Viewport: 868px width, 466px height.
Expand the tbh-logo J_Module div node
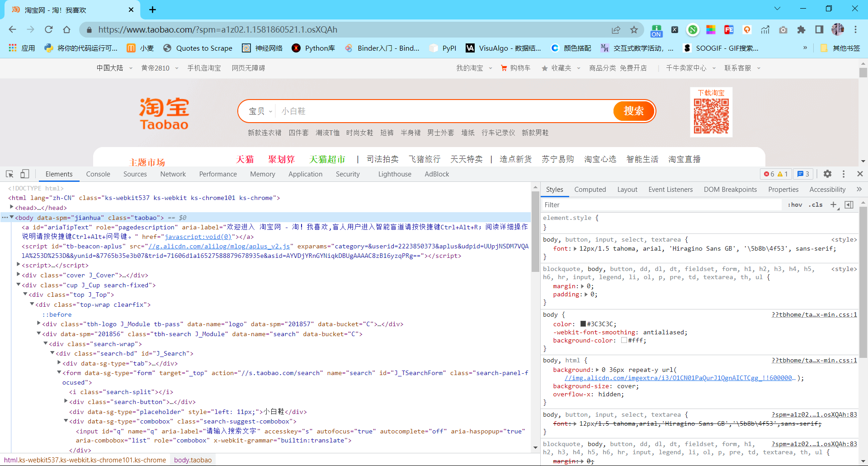39,323
